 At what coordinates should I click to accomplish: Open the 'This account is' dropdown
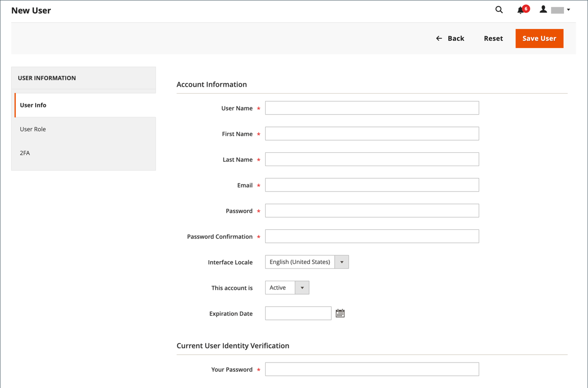pos(302,288)
